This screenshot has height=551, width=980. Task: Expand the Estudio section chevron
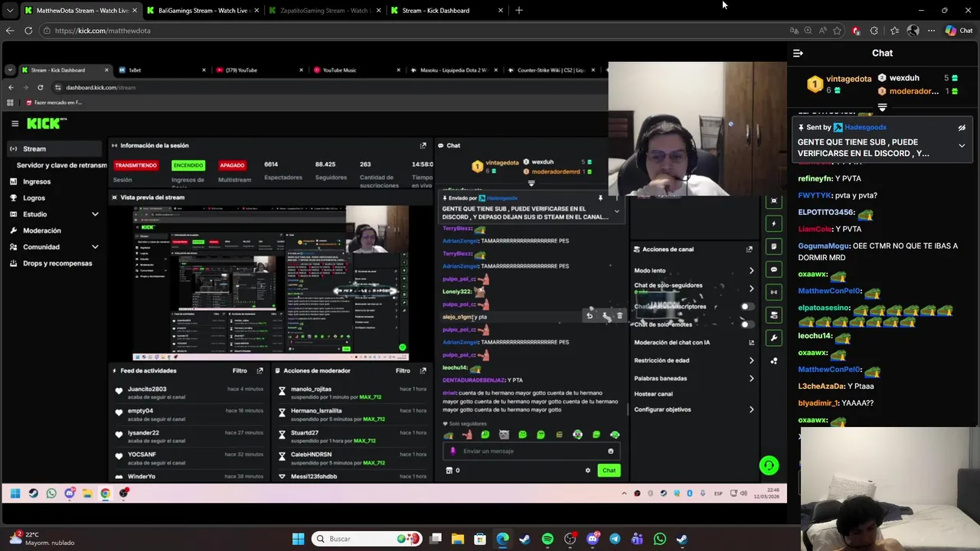[95, 214]
